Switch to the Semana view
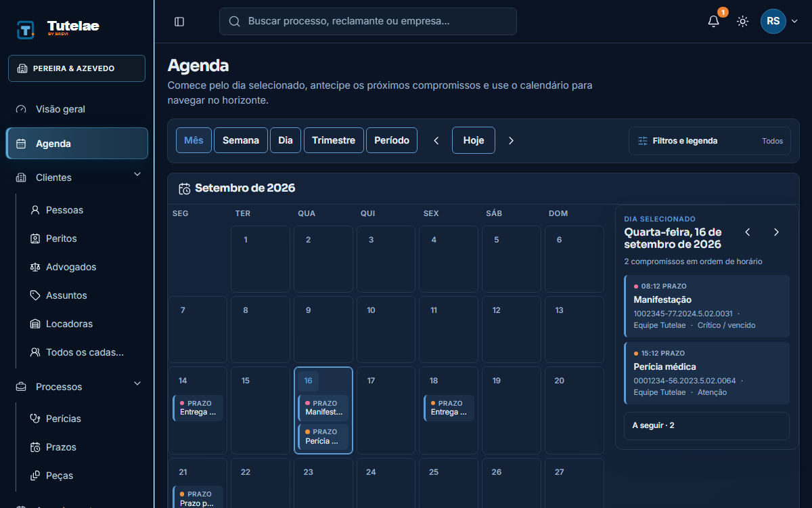The image size is (812, 508). click(x=241, y=140)
